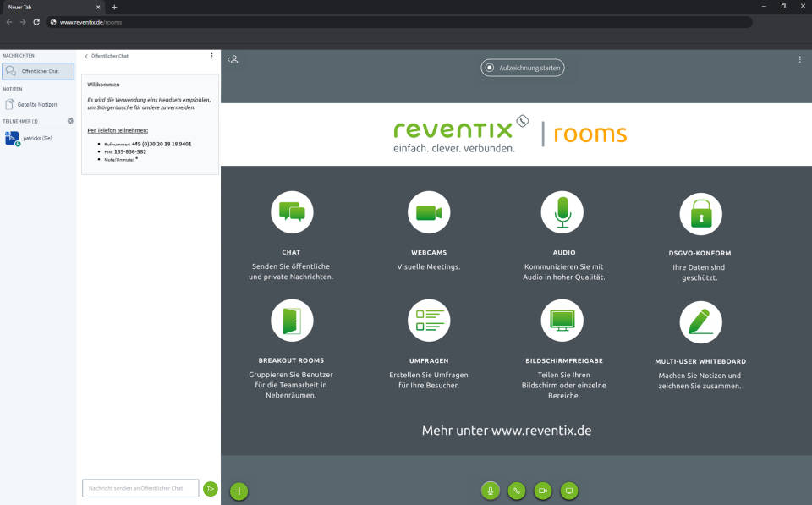Click the CHAT speech bubbles icon
The image size is (812, 505).
(x=292, y=212)
